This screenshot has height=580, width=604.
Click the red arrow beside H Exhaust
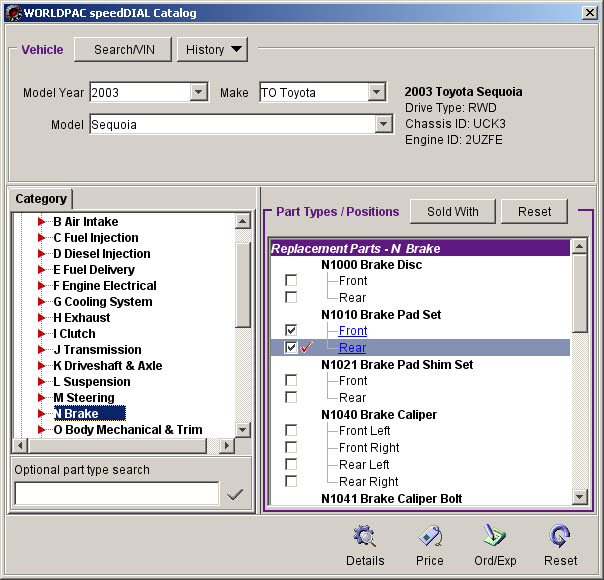(42, 318)
